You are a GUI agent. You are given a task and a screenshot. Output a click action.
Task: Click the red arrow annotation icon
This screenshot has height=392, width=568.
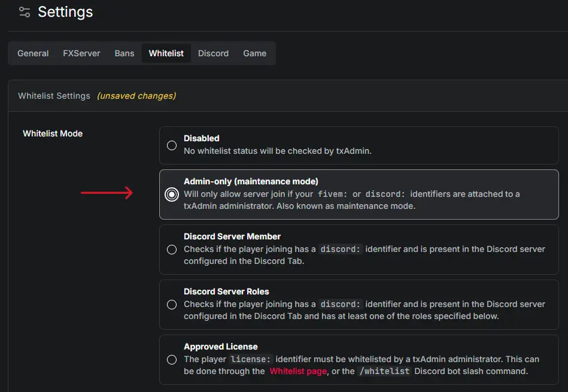[107, 193]
